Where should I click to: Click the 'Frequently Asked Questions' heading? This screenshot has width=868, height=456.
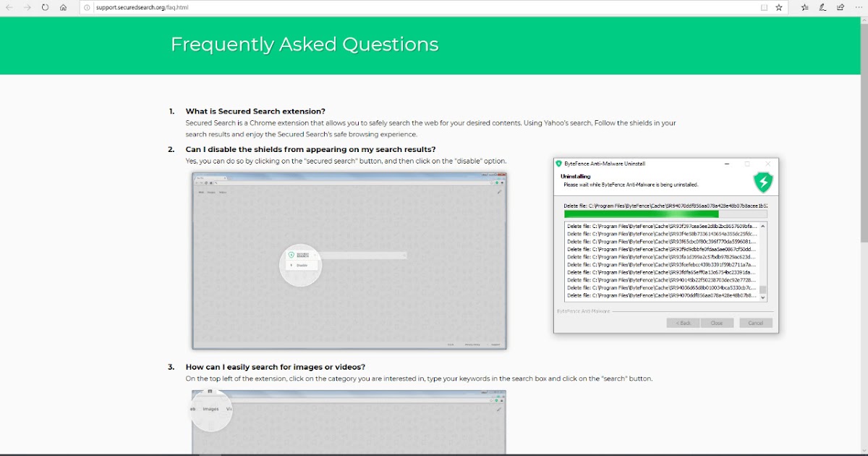[305, 45]
